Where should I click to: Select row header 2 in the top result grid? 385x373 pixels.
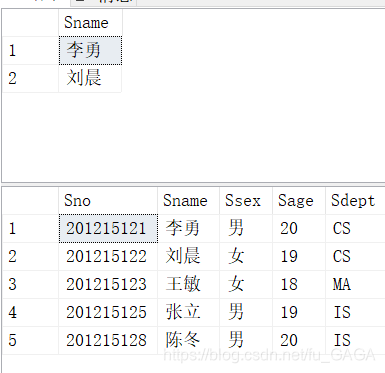click(x=31, y=78)
